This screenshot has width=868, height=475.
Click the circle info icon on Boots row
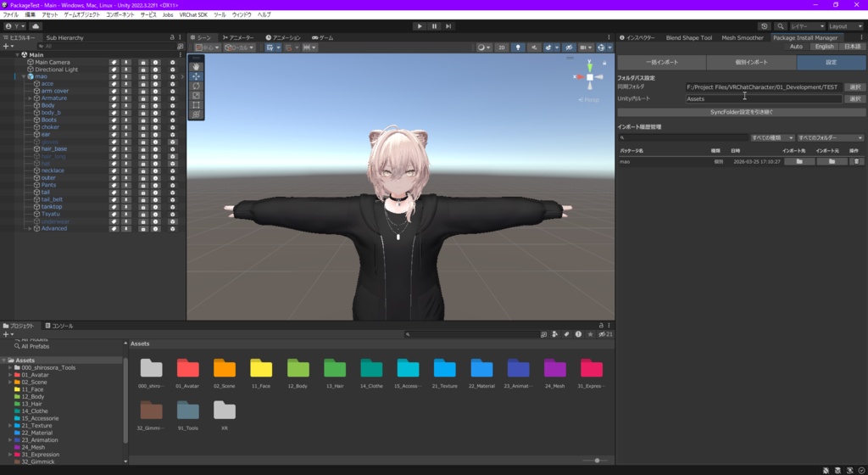point(156,120)
